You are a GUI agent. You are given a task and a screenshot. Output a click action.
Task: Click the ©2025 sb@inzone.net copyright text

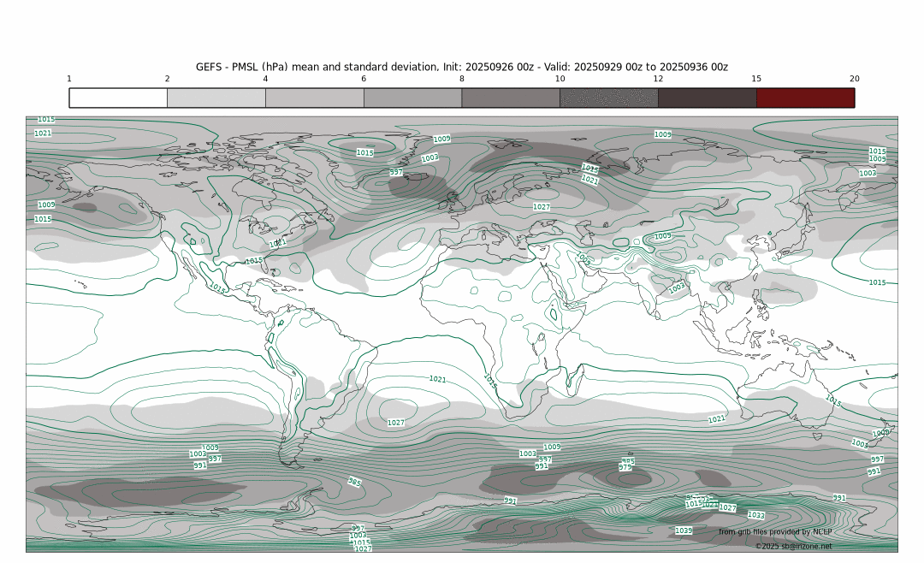792,546
